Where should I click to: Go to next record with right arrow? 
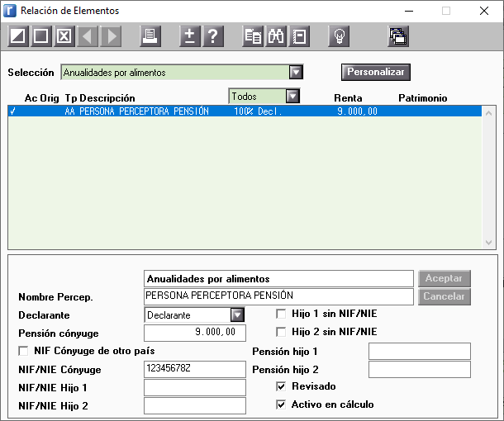[111, 36]
